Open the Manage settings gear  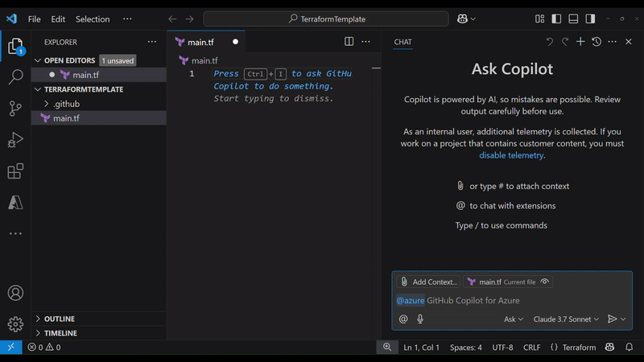point(15,324)
